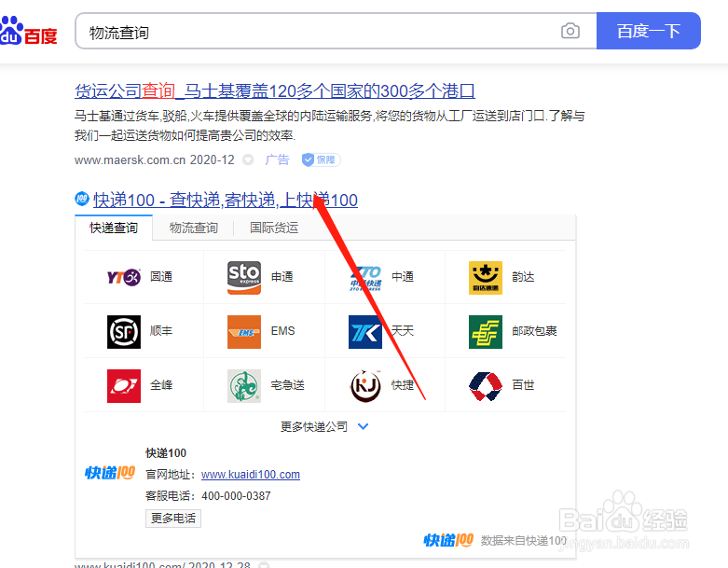Click the 圆通 courier name
Screen dimensions: 728x568
[161, 277]
